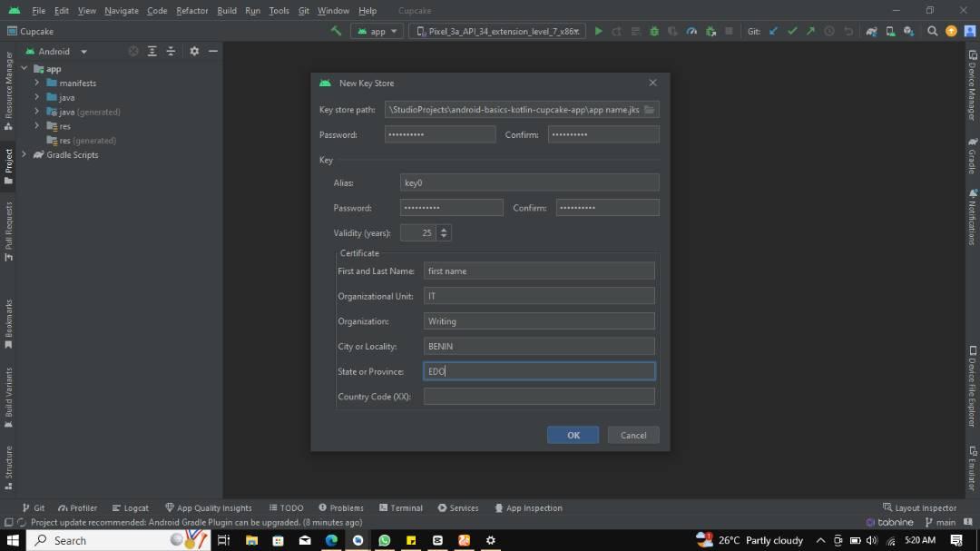
Task: Click the build hammer icon
Action: click(336, 31)
